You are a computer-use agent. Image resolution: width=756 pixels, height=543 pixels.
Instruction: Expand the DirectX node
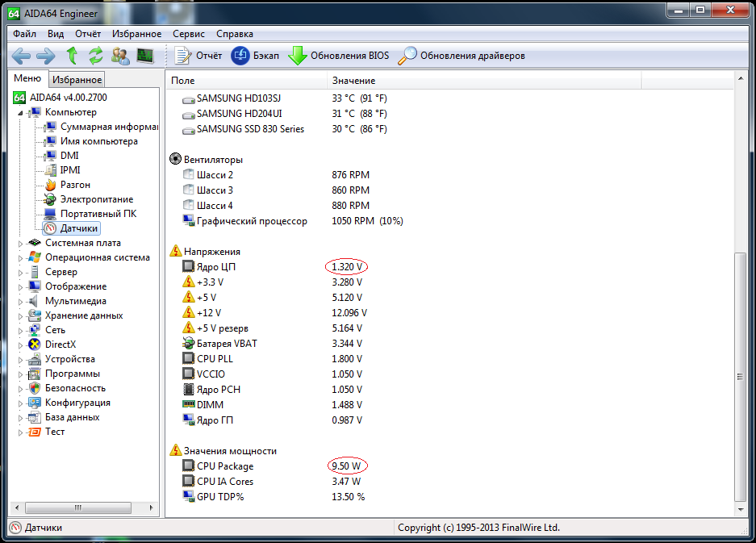[20, 345]
